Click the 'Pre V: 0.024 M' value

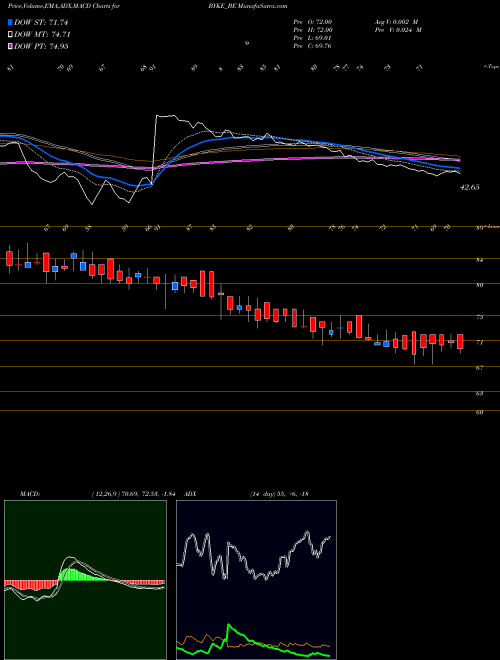click(x=398, y=30)
